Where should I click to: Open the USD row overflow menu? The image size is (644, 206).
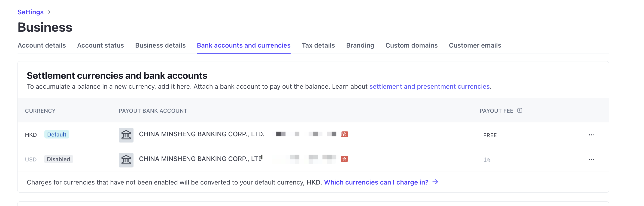pyautogui.click(x=591, y=160)
